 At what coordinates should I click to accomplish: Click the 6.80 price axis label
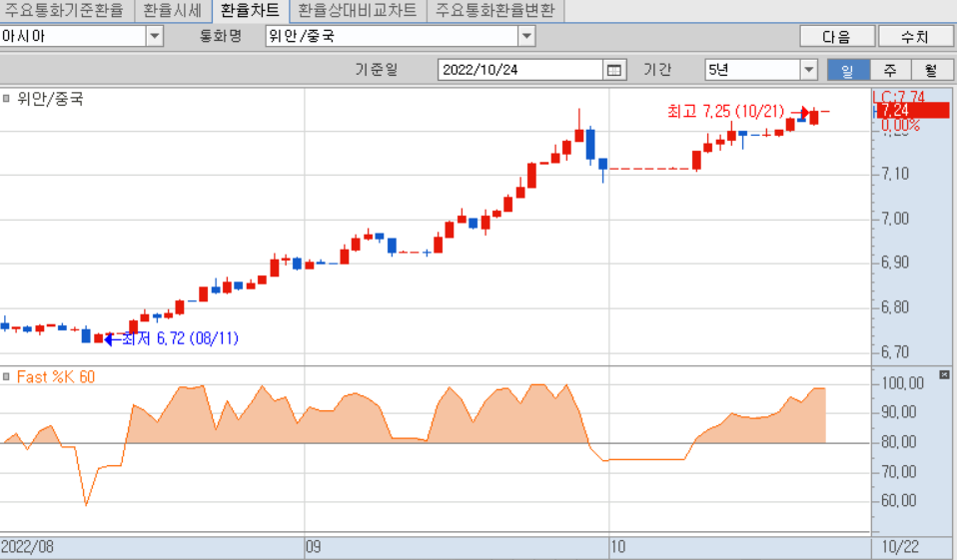[895, 307]
